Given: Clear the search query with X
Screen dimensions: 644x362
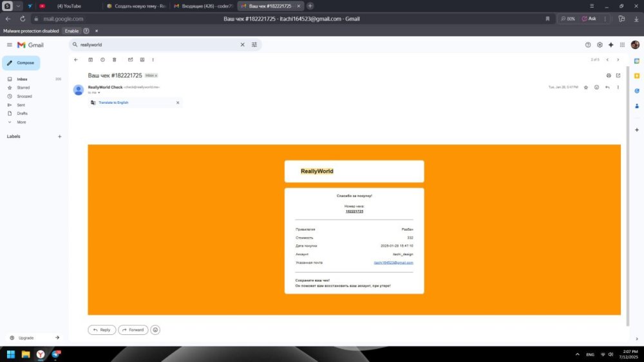Looking at the screenshot, I should 242,45.
